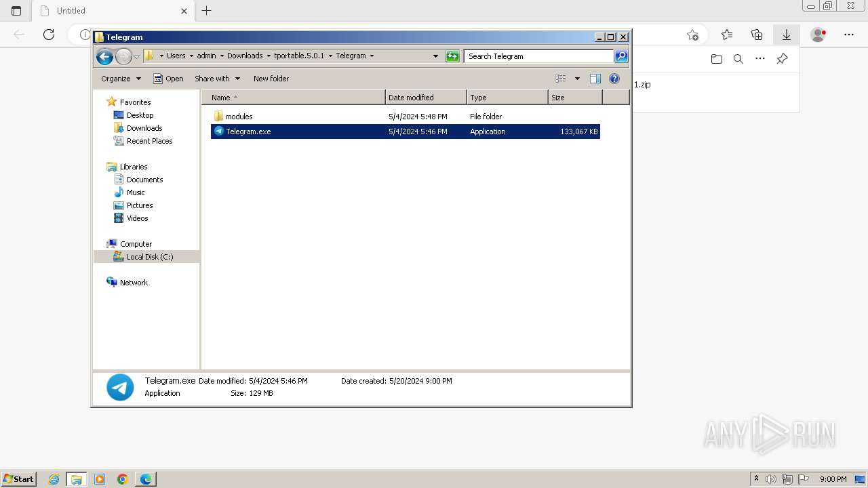Screen dimensions: 868x488
Task: Open Edge Settings and more menu
Action: click(849, 35)
